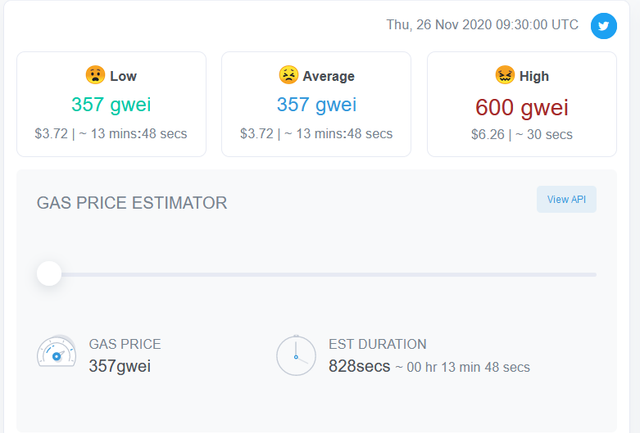
Task: Click the green 357 gwei value
Action: click(111, 104)
